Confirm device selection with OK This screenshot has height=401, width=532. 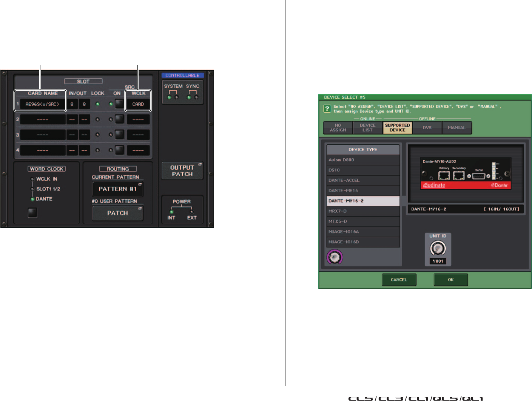click(451, 280)
